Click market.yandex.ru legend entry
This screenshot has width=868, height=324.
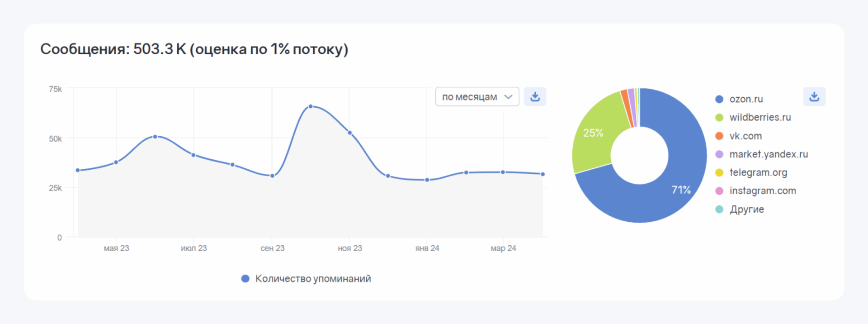[769, 154]
